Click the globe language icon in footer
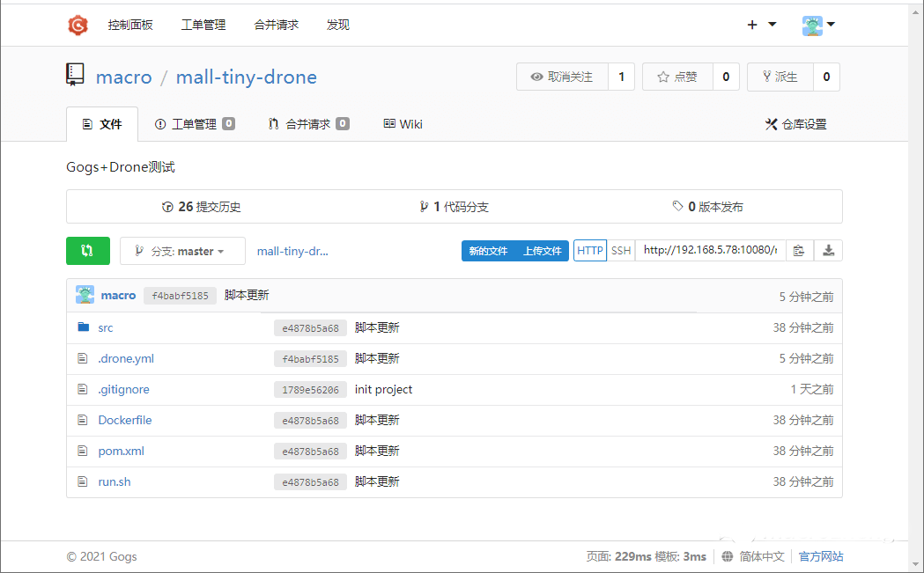 [728, 556]
